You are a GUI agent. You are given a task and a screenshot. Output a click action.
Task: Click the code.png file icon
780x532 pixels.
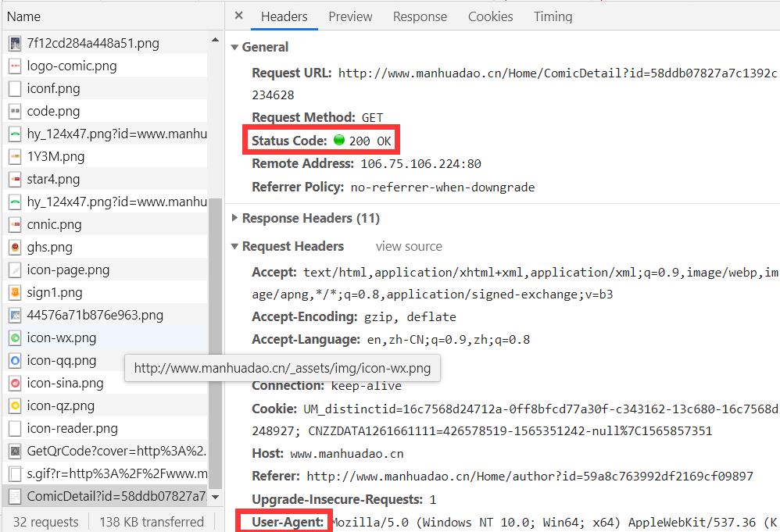15,112
